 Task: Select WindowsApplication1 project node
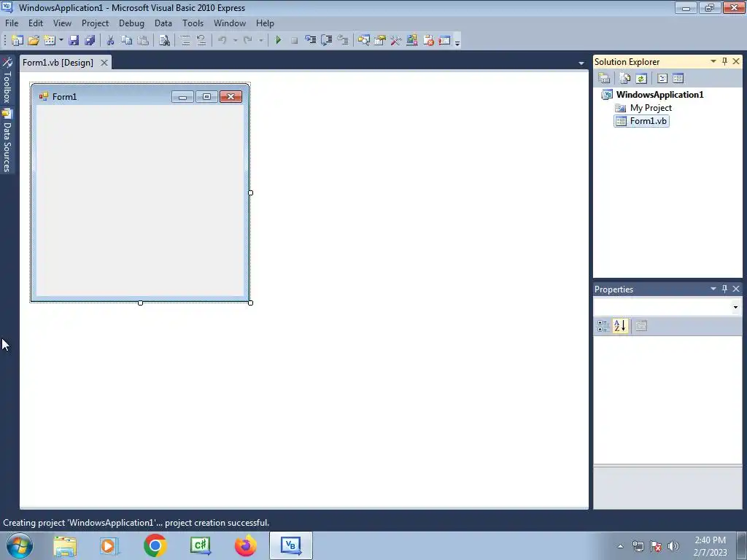[659, 95]
